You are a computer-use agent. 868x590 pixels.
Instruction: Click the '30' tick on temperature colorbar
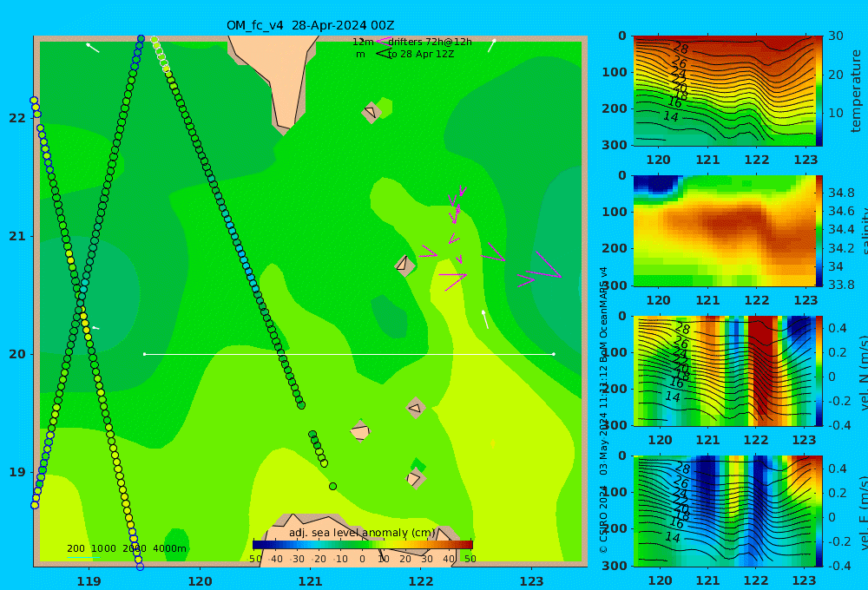tap(835, 36)
